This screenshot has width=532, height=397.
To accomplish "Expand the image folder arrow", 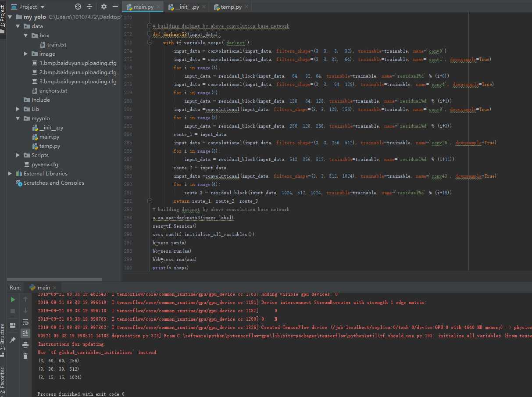I will tap(26, 54).
